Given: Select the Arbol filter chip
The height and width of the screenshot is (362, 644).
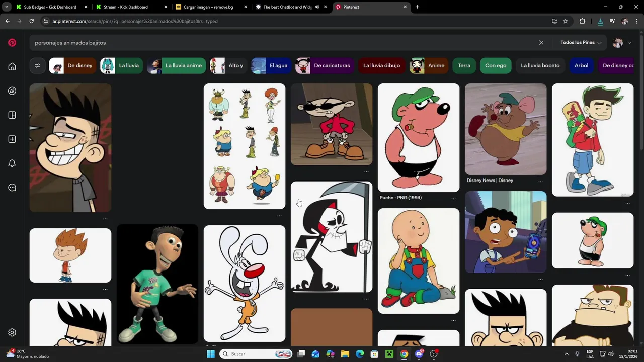Looking at the screenshot, I should (x=581, y=65).
